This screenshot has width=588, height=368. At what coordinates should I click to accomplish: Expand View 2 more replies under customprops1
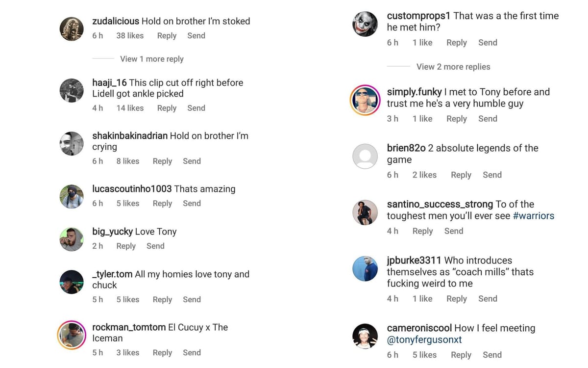(x=453, y=67)
